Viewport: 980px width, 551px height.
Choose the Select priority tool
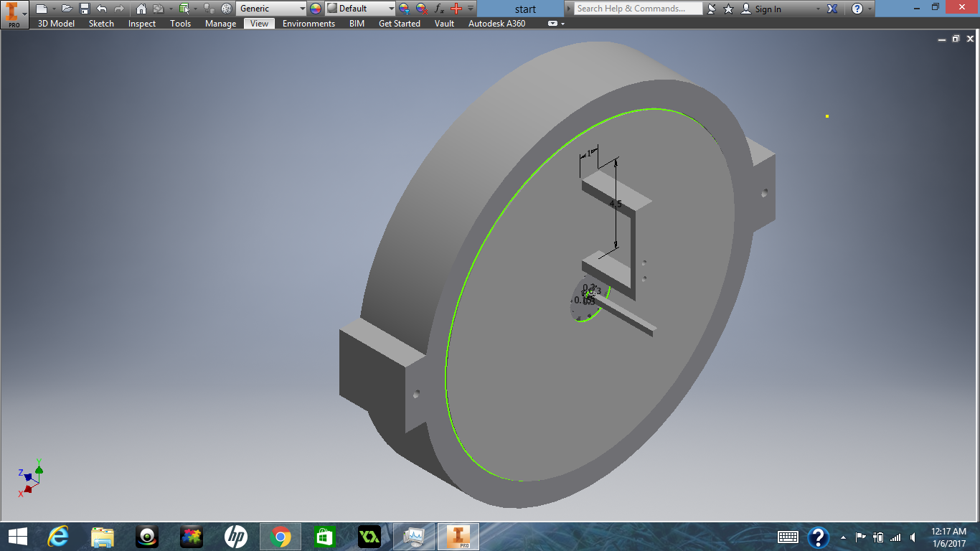pos(184,9)
